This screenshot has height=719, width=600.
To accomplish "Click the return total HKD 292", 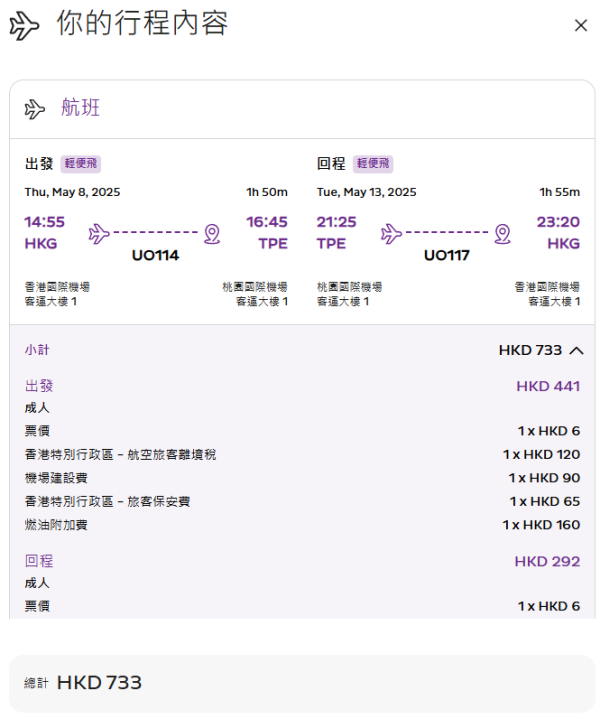I will 547,562.
